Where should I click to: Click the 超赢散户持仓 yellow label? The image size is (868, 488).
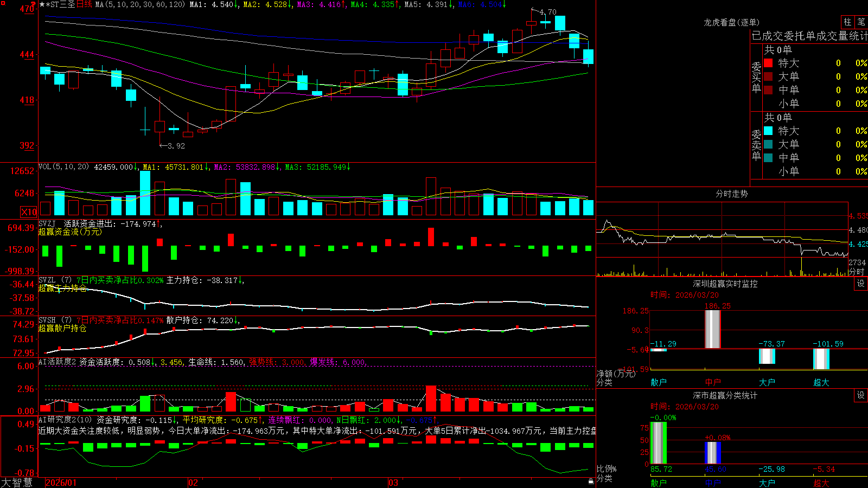(x=62, y=328)
